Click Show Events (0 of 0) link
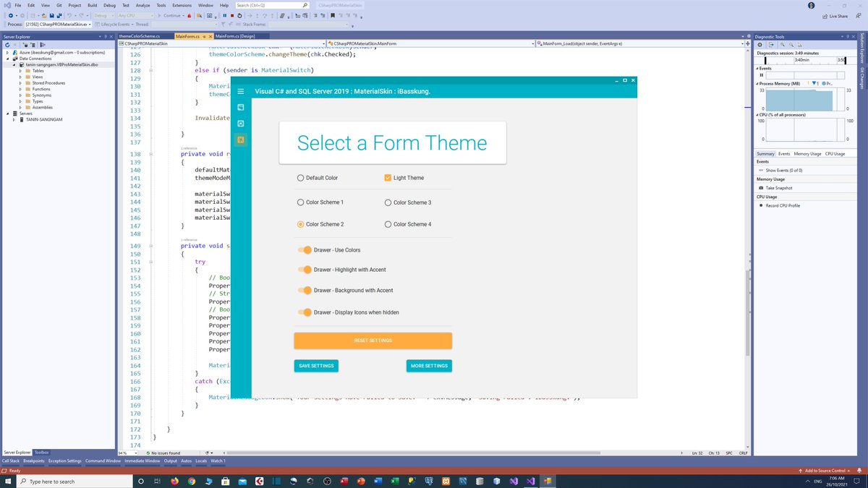 [x=785, y=171]
